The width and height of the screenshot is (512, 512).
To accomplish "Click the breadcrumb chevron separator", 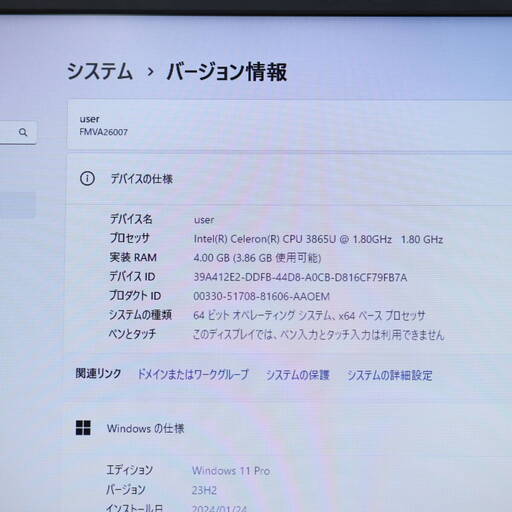I will [x=150, y=72].
